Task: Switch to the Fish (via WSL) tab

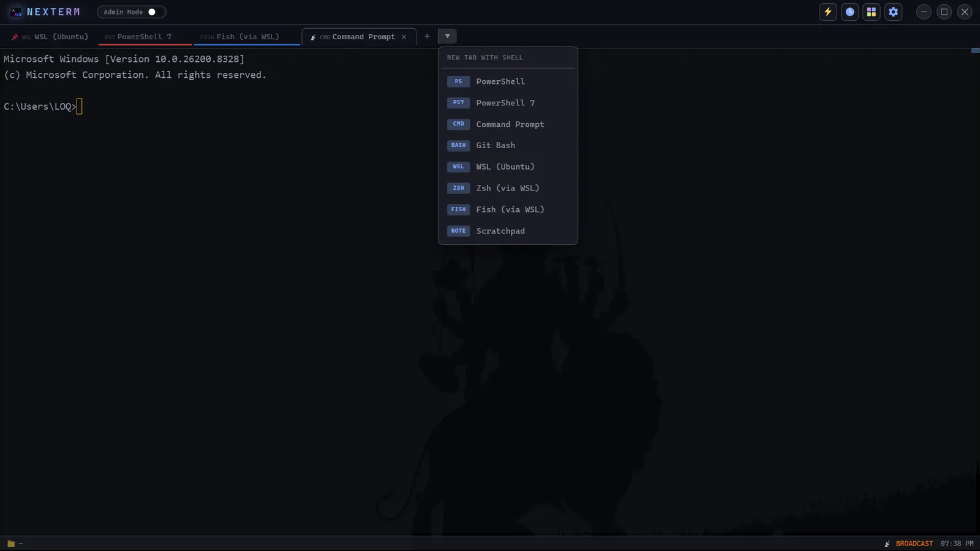Action: click(x=247, y=37)
